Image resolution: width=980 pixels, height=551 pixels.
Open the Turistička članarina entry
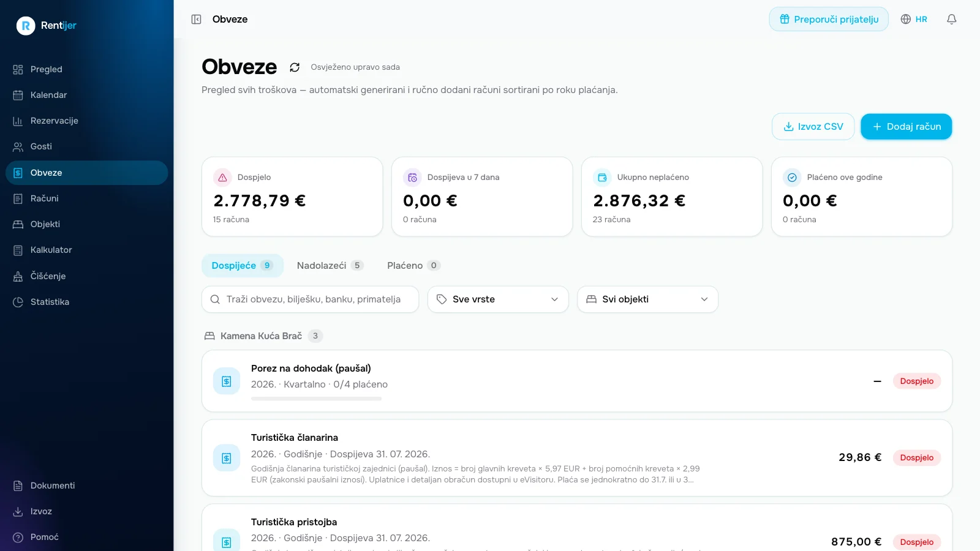577,458
